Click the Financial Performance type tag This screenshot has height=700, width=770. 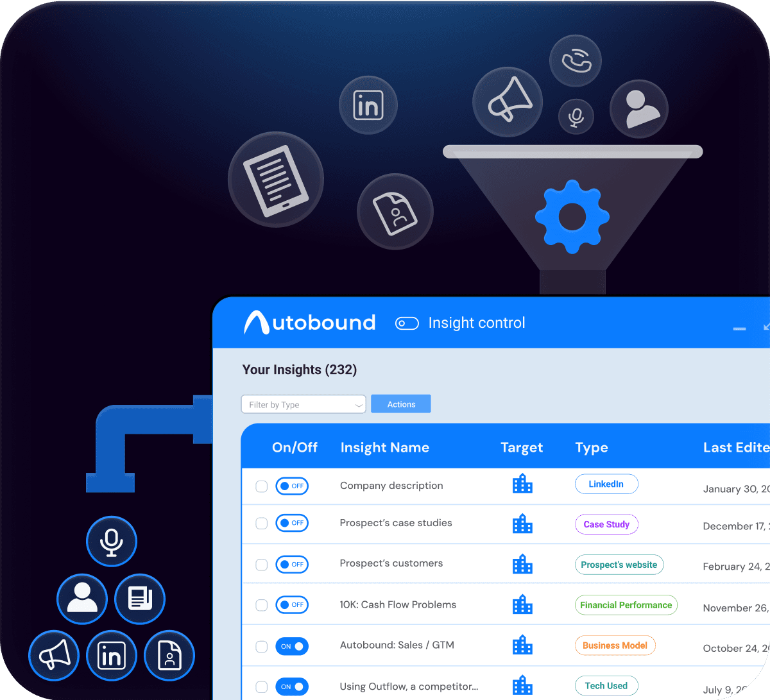click(x=626, y=604)
